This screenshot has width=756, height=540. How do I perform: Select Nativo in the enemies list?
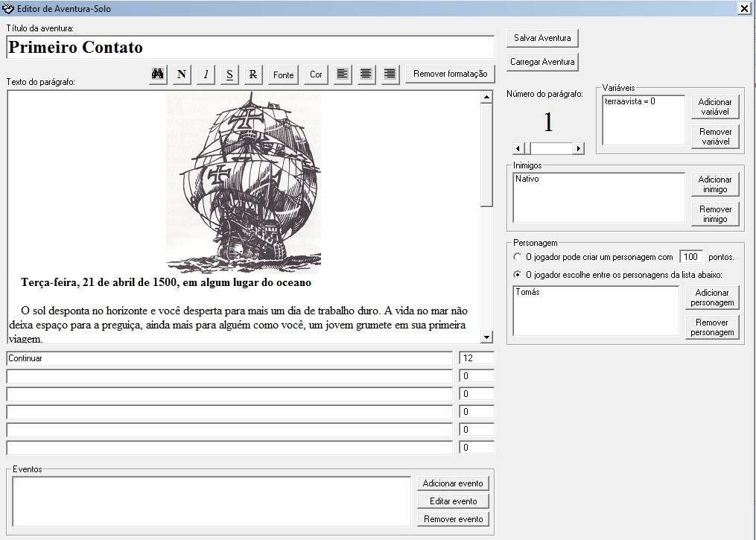tap(527, 179)
